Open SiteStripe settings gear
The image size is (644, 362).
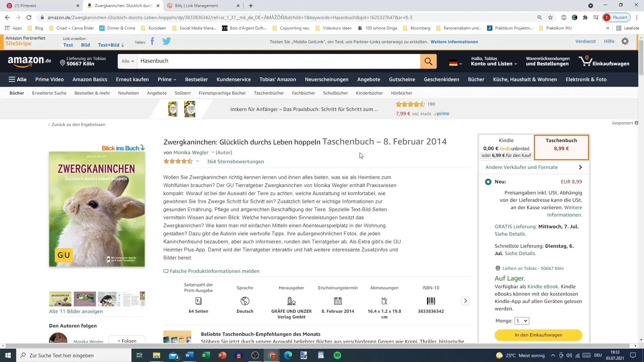[x=625, y=41]
